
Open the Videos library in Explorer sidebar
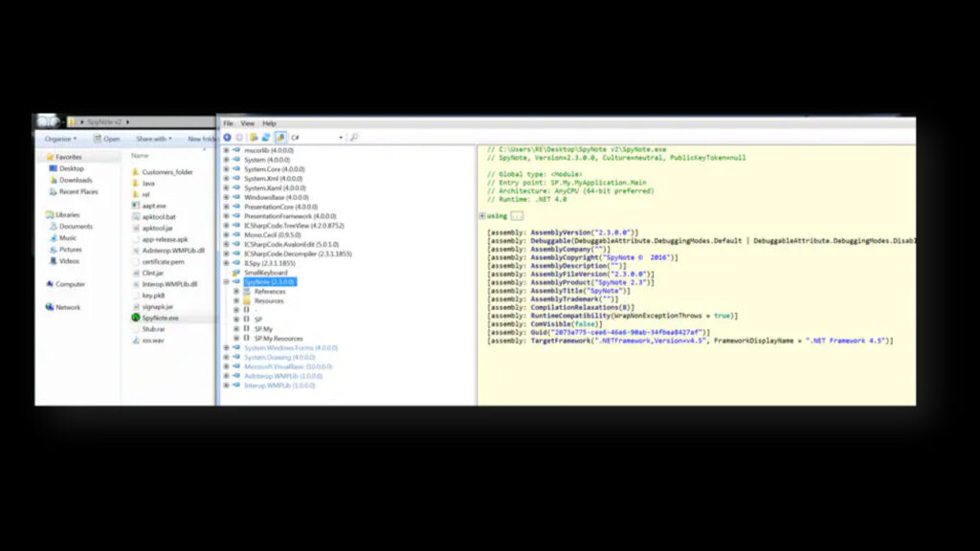pos(69,261)
